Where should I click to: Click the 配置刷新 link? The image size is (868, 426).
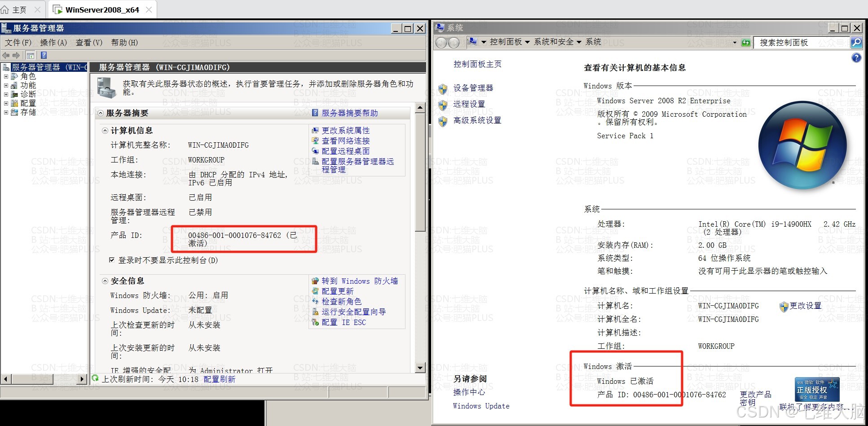[220, 379]
